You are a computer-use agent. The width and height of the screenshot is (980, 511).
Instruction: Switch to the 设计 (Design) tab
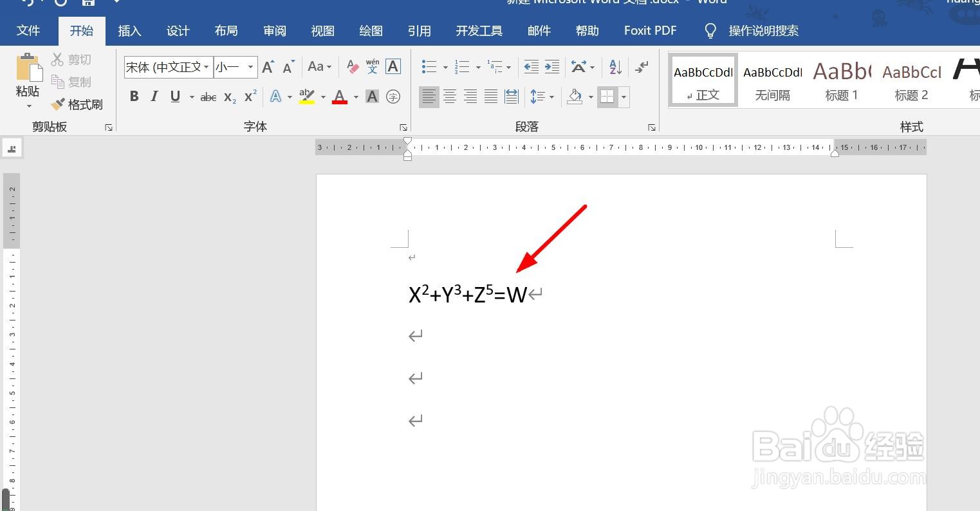178,31
